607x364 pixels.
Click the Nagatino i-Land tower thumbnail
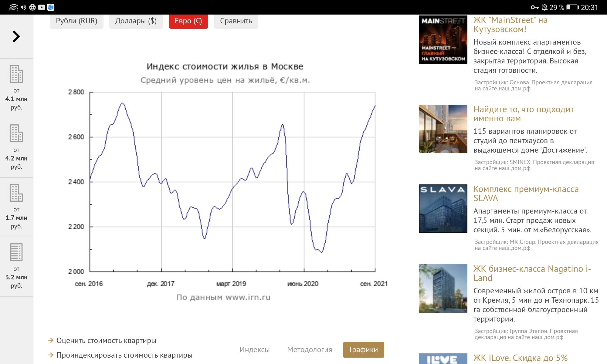pos(443,288)
